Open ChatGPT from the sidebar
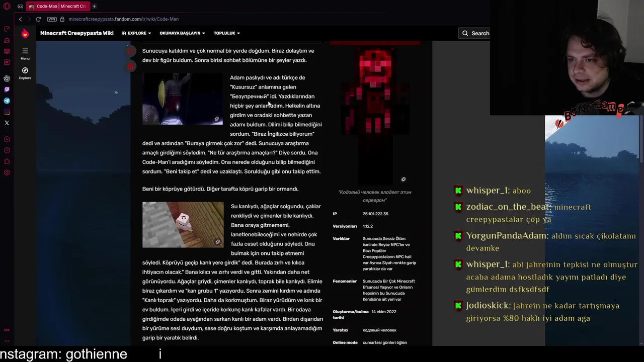This screenshot has width=644, height=362. [7, 78]
